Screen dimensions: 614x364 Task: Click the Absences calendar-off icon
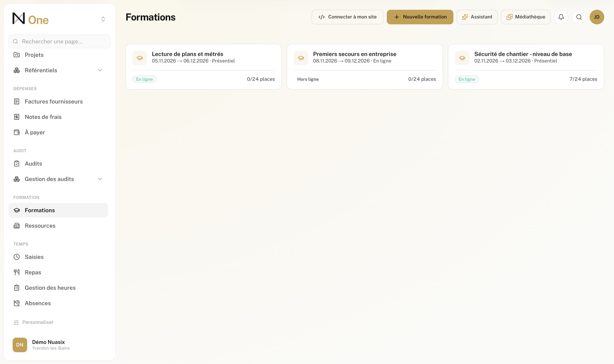17,303
